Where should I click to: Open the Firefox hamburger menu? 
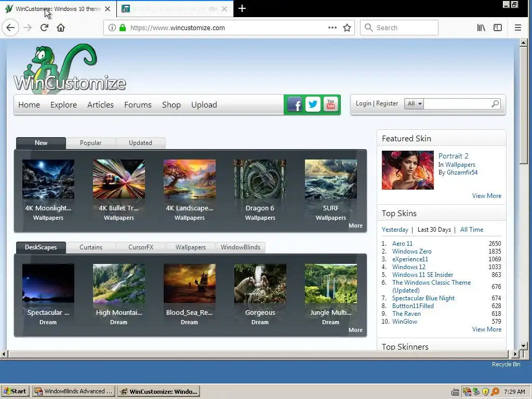(518, 28)
